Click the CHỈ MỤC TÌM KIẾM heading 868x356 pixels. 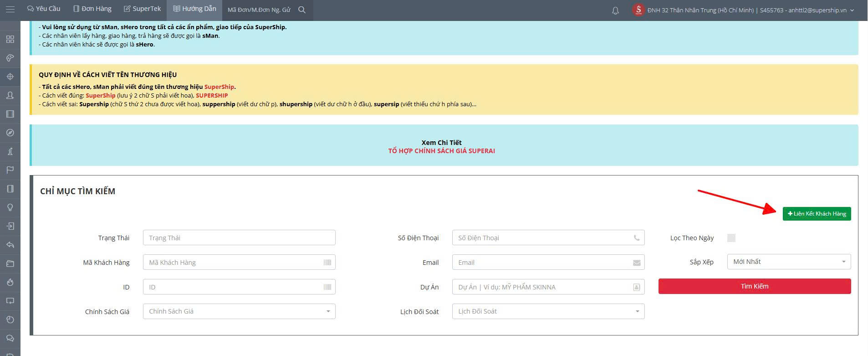tap(77, 191)
